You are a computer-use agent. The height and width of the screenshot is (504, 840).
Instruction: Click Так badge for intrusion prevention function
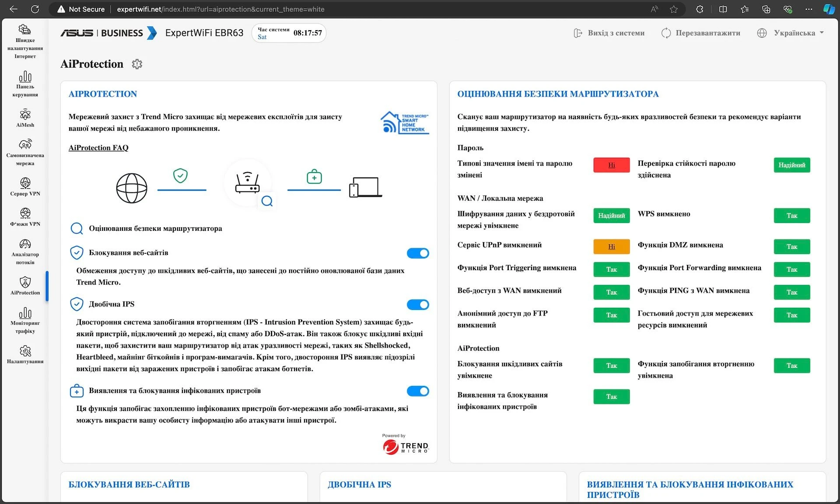792,366
